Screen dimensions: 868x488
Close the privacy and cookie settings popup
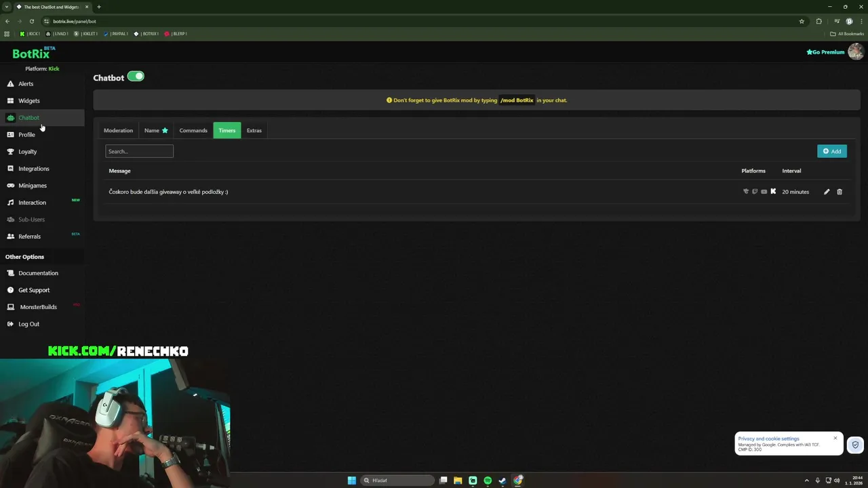[835, 439]
